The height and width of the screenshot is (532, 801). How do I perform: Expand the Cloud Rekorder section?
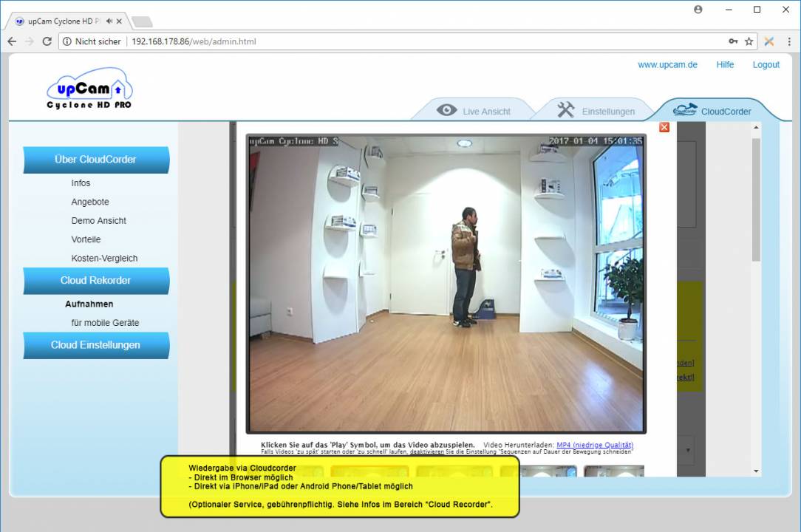pyautogui.click(x=96, y=281)
